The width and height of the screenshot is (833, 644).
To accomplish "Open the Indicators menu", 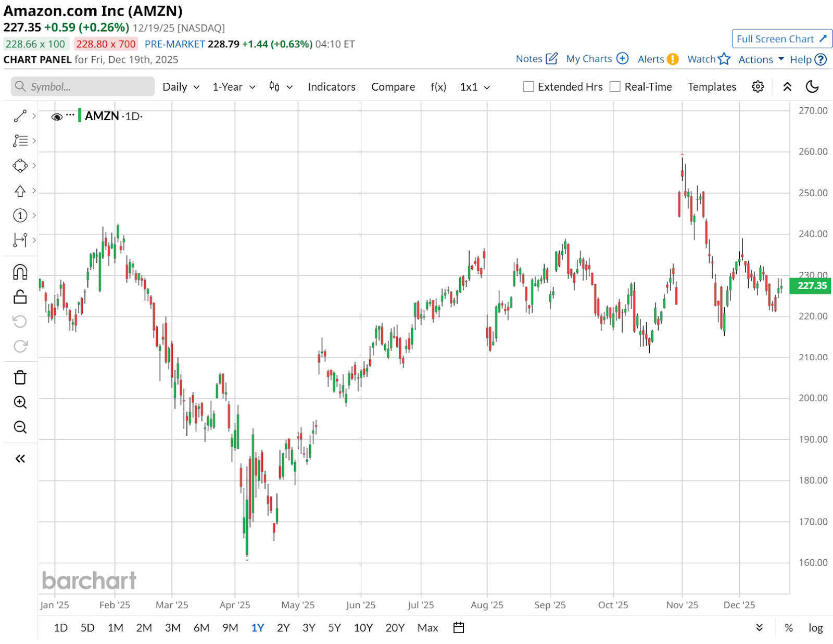I will point(332,87).
